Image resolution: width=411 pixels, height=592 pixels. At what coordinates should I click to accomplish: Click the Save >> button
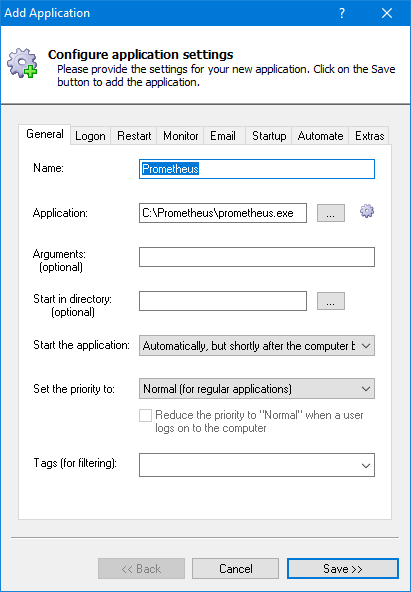[343, 569]
